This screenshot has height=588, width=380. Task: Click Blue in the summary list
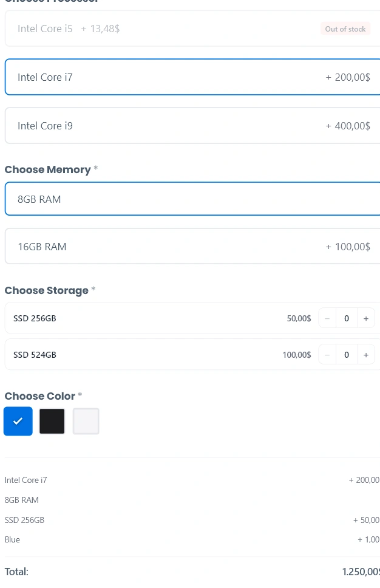12,539
